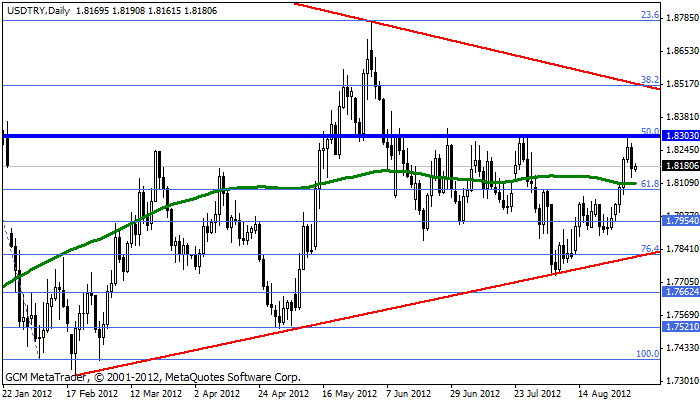Select the 50.0 Fibonacci level label
Screen dimensions: 700x402
(650, 131)
